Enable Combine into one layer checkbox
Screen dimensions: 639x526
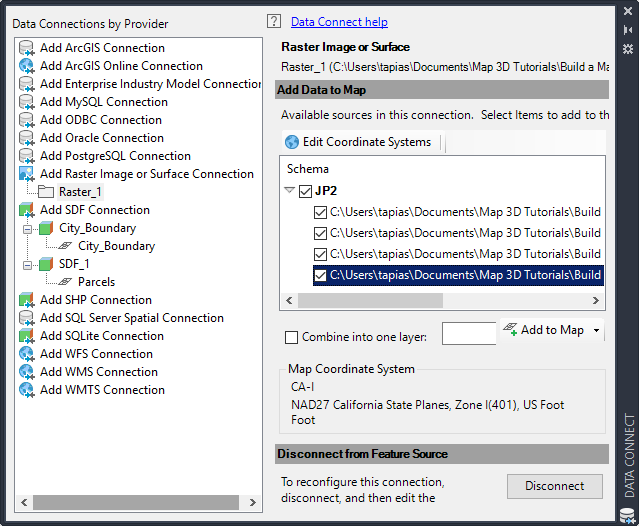pyautogui.click(x=292, y=337)
